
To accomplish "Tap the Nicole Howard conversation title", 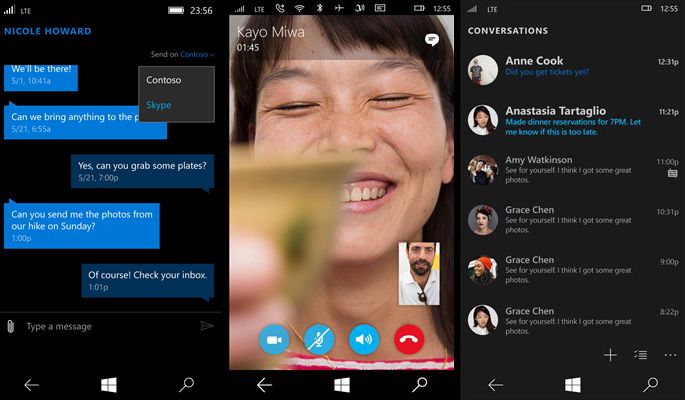I will point(48,31).
